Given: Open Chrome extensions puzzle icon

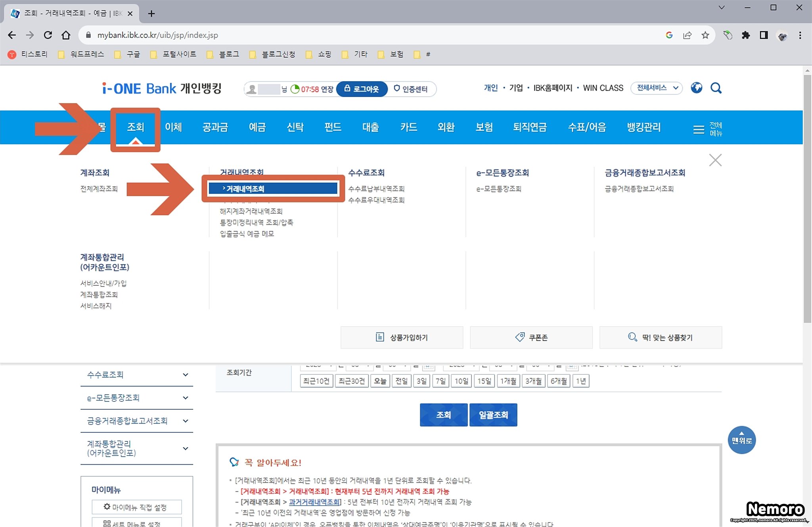Looking at the screenshot, I should tap(745, 35).
